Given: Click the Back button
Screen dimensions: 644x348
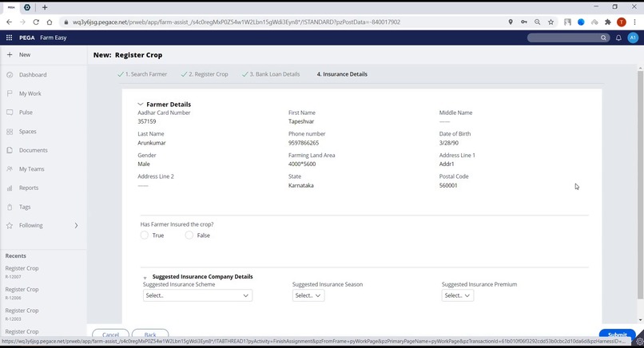Looking at the screenshot, I should pyautogui.click(x=150, y=334).
